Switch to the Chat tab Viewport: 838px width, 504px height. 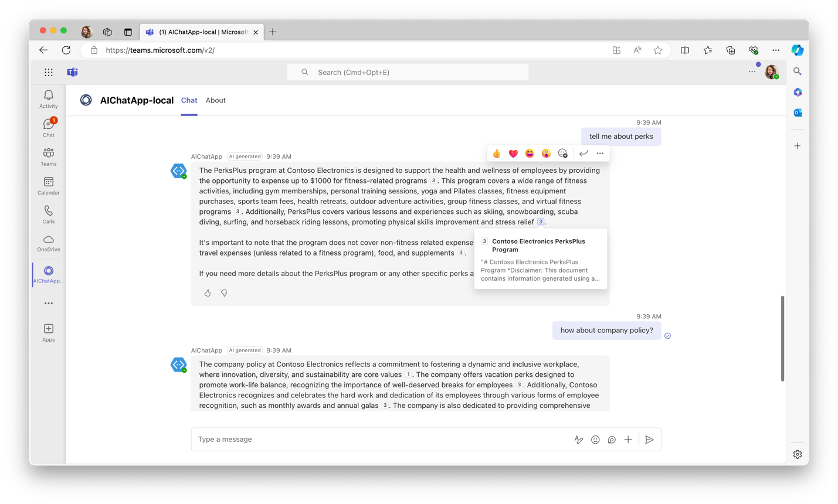pyautogui.click(x=189, y=100)
